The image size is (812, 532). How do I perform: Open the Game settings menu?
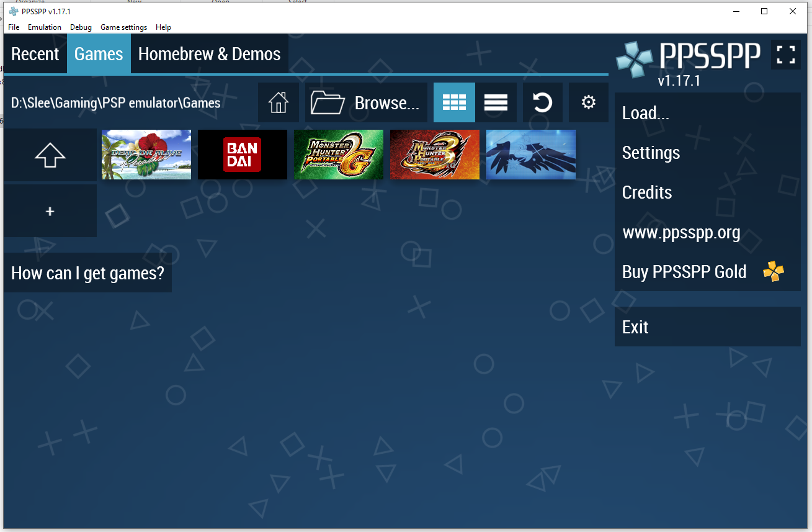[124, 27]
